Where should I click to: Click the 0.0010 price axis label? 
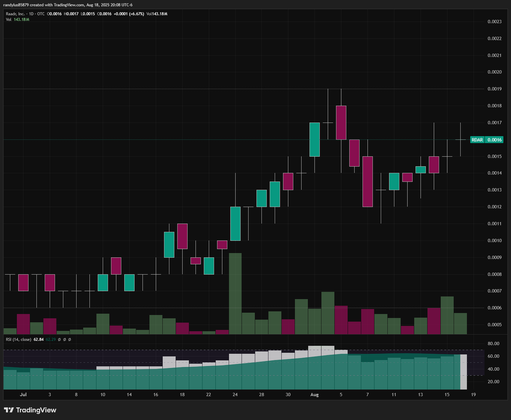coord(494,240)
